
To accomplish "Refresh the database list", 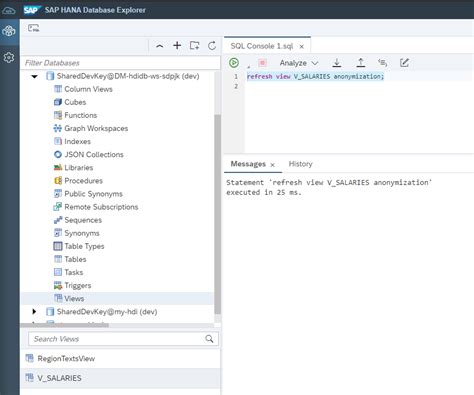I will [x=212, y=46].
